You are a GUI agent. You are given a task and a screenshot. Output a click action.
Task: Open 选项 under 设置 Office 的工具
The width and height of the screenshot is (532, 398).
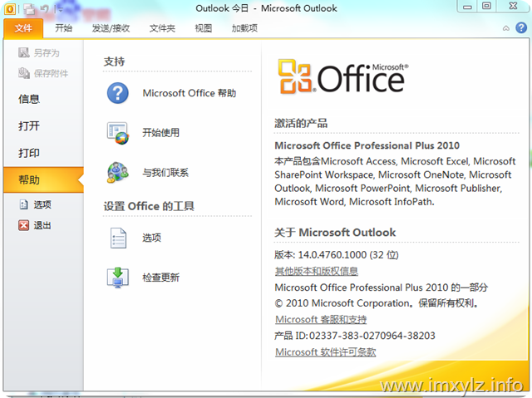(x=151, y=238)
